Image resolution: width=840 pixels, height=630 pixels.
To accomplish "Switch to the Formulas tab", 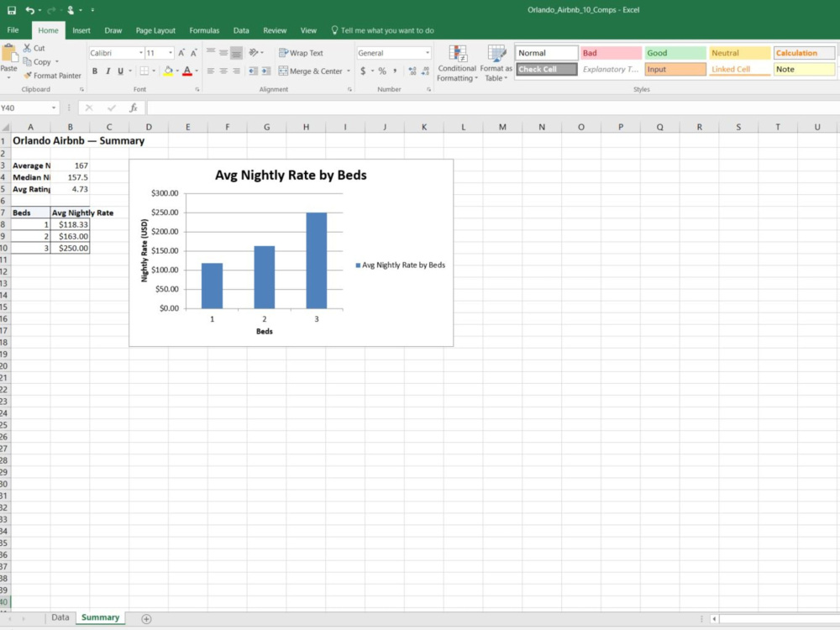I will [204, 30].
